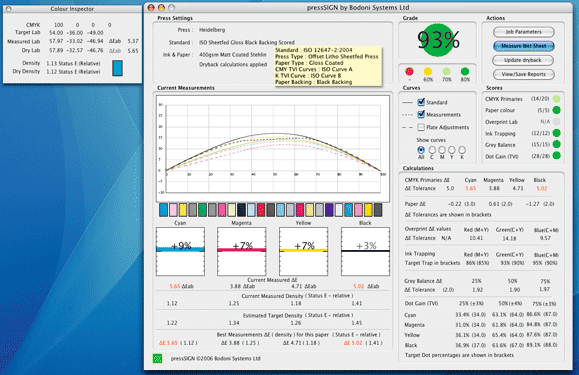Image resolution: width=579 pixels, height=375 pixels.
Task: Enable the Plate Adjustments checkbox
Action: 421,127
